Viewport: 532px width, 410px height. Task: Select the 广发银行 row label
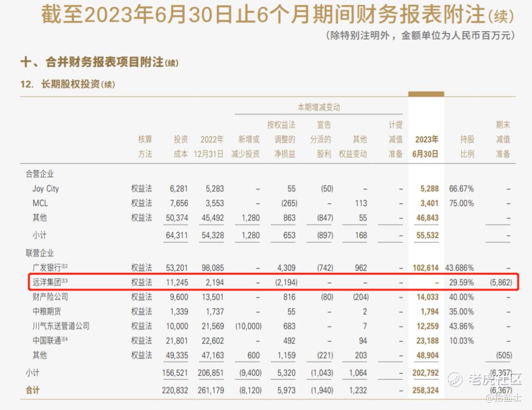[x=50, y=268]
